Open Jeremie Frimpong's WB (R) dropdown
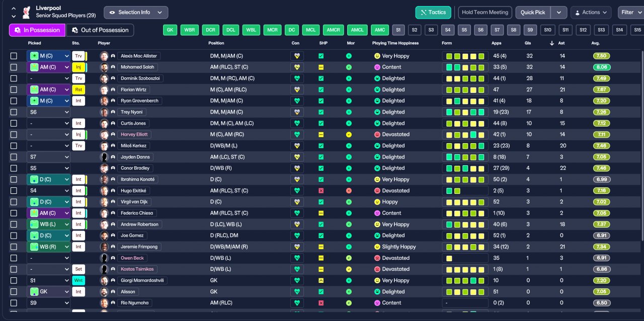644x321 pixels. point(49,247)
